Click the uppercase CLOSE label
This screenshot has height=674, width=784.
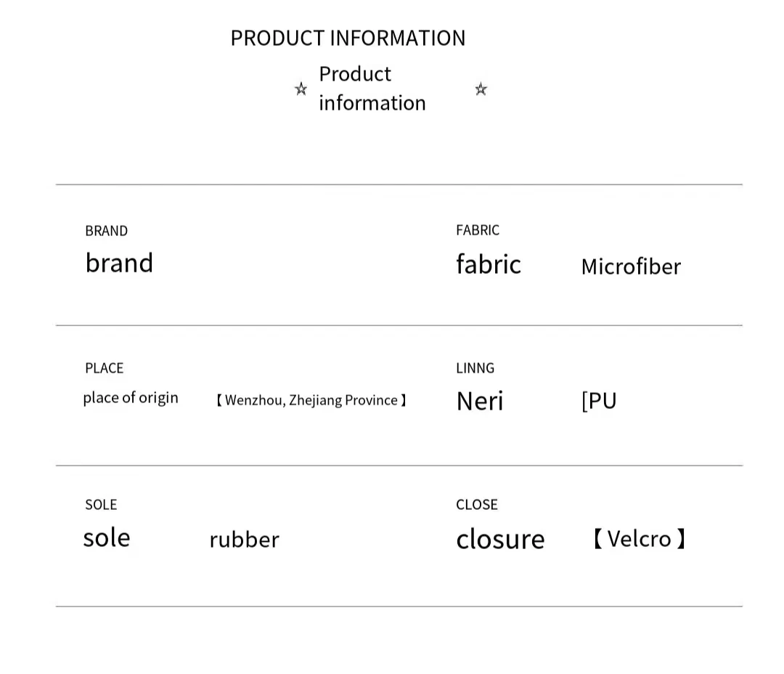(x=476, y=505)
